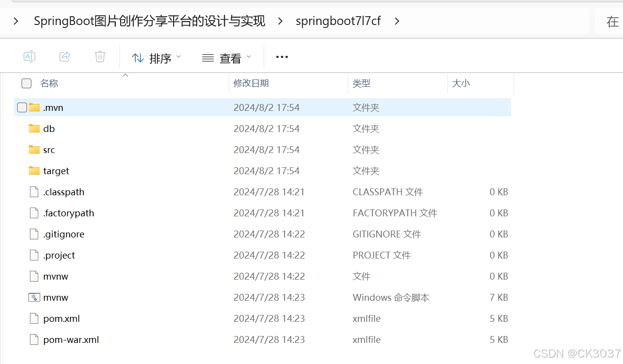The width and height of the screenshot is (623, 364).
Task: Click the .factorypath file icon
Action: (x=34, y=213)
